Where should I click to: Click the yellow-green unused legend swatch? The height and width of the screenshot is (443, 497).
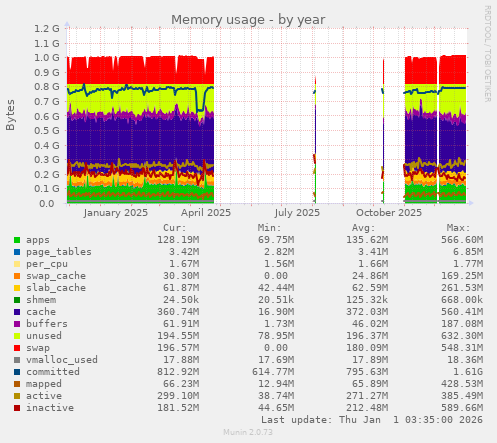tap(17, 336)
